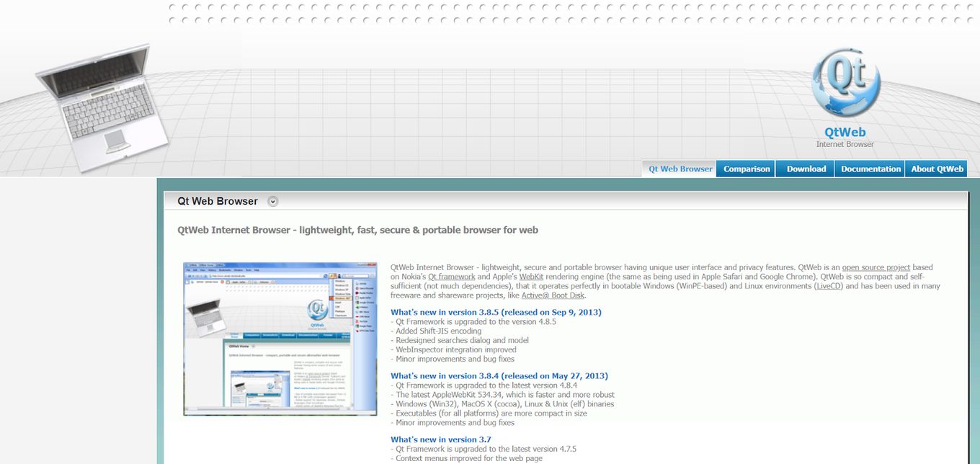
Task: Click the AppleWebKit 534.34 line
Action: pyautogui.click(x=502, y=395)
